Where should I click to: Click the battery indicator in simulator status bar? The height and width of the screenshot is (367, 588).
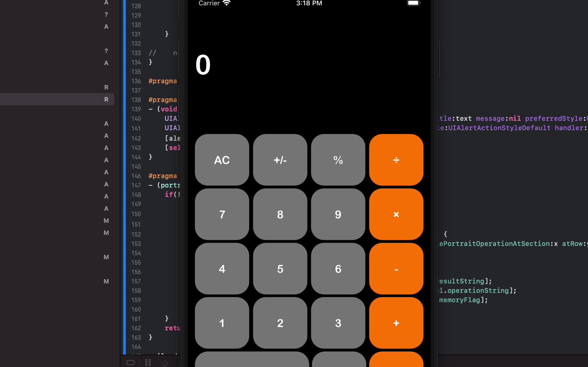413,3
